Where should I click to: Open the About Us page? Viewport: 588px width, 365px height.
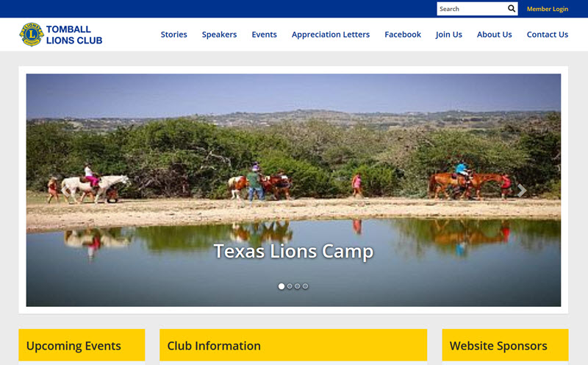[494, 35]
